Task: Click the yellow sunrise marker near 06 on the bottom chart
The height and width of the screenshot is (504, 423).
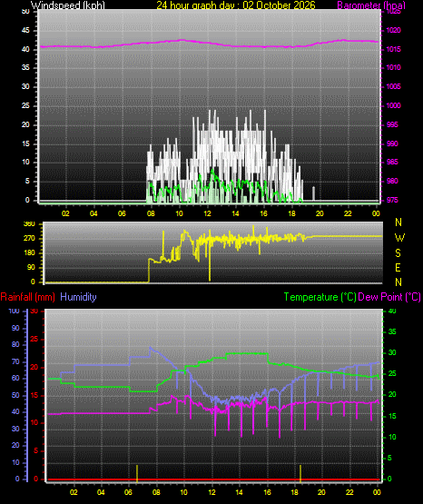Action: (x=137, y=473)
